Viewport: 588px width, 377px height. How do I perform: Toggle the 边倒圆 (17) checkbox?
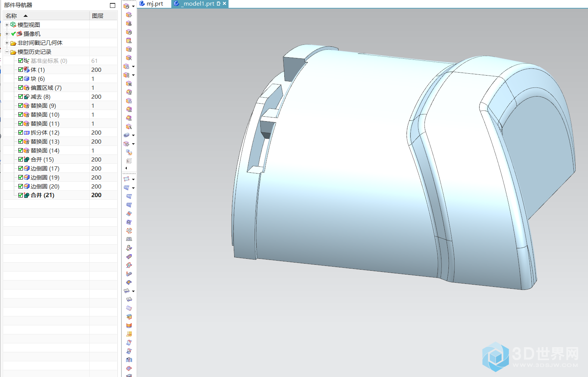point(21,168)
